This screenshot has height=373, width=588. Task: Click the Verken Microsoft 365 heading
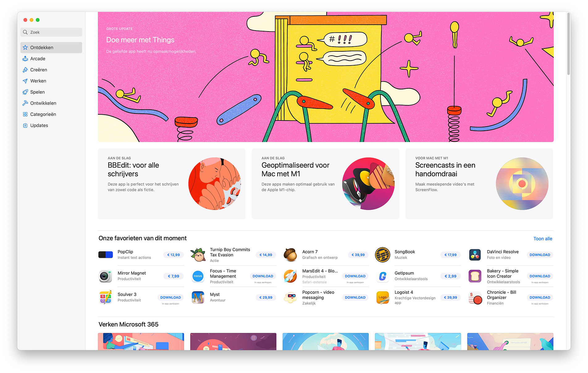[x=128, y=324]
